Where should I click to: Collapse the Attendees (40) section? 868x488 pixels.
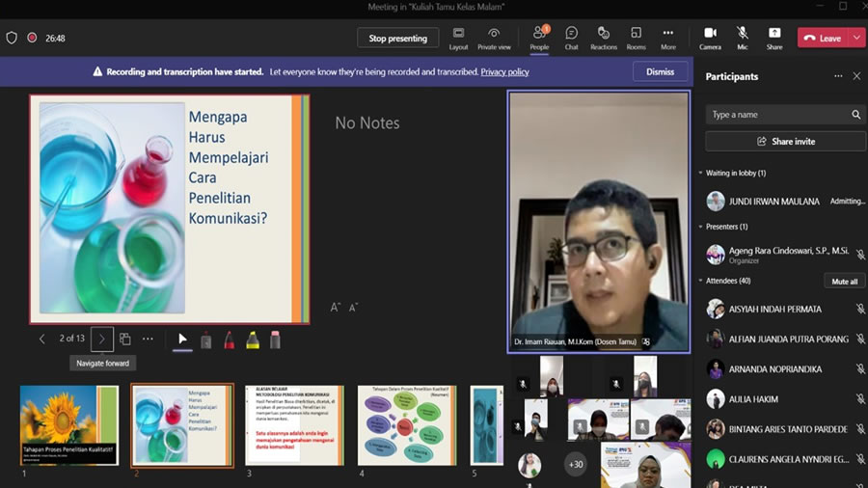pos(700,281)
